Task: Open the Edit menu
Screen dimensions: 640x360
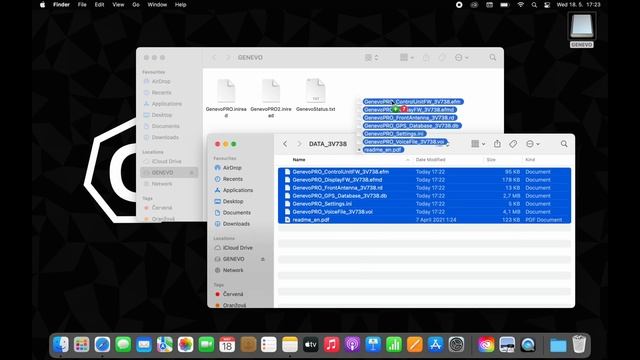Action: pyautogui.click(x=99, y=5)
